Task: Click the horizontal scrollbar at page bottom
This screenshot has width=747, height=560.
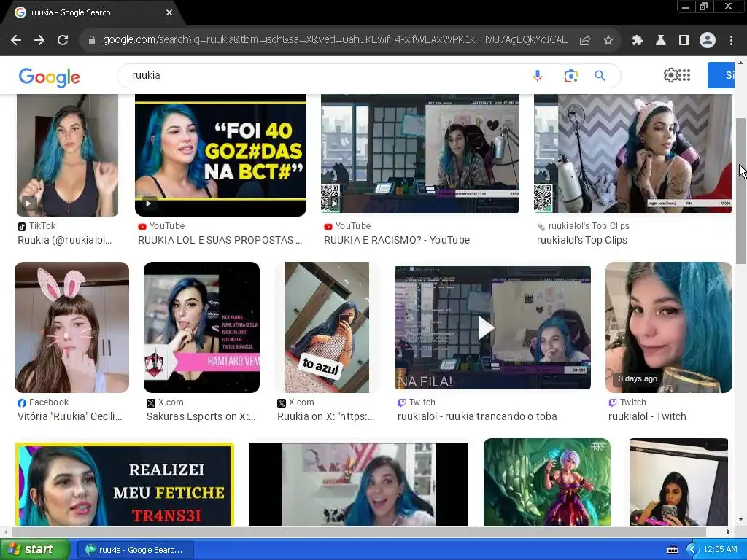Action: click(359, 532)
